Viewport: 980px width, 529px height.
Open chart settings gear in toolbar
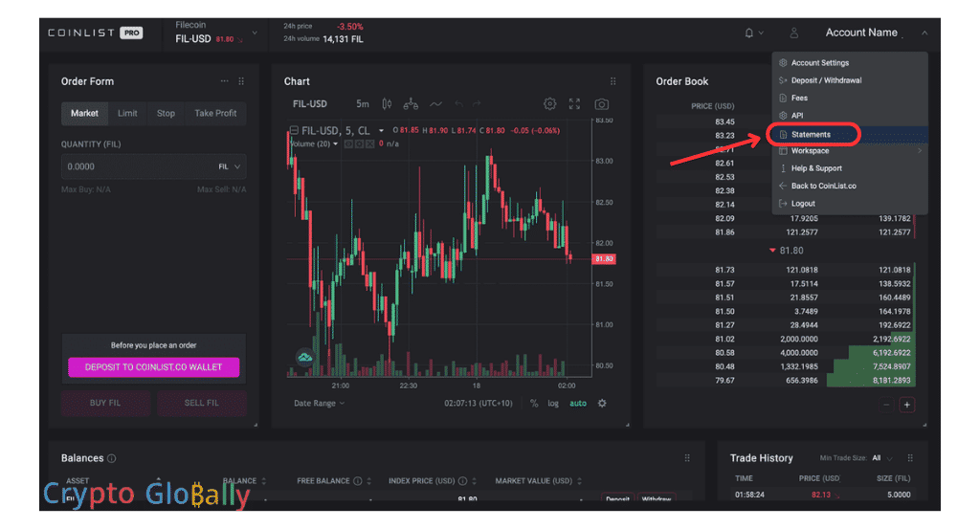pyautogui.click(x=549, y=103)
